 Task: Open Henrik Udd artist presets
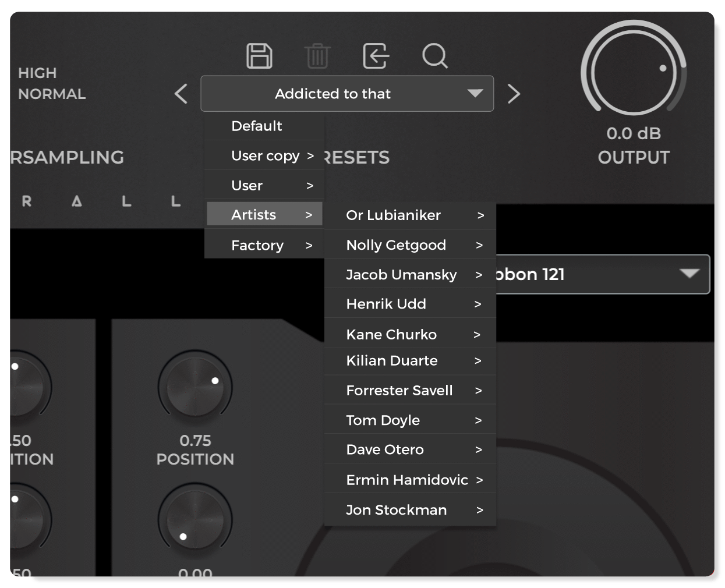pos(410,304)
